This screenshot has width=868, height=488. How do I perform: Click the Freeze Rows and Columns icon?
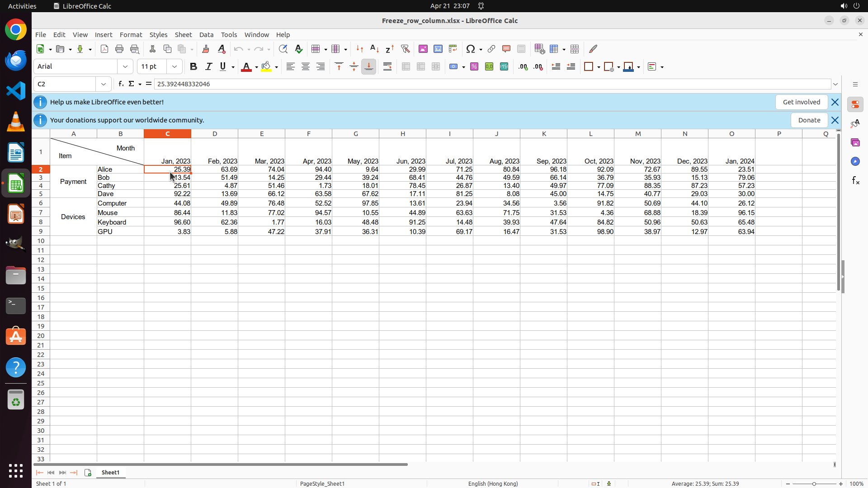pyautogui.click(x=554, y=49)
